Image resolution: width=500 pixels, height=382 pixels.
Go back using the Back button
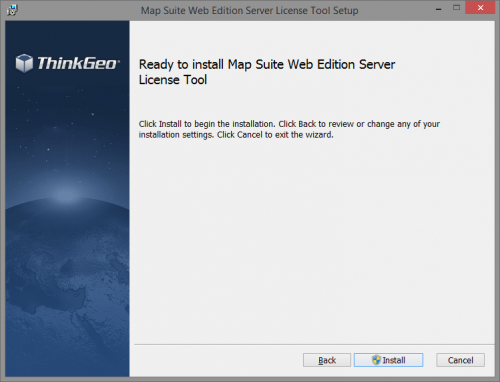coord(327,360)
